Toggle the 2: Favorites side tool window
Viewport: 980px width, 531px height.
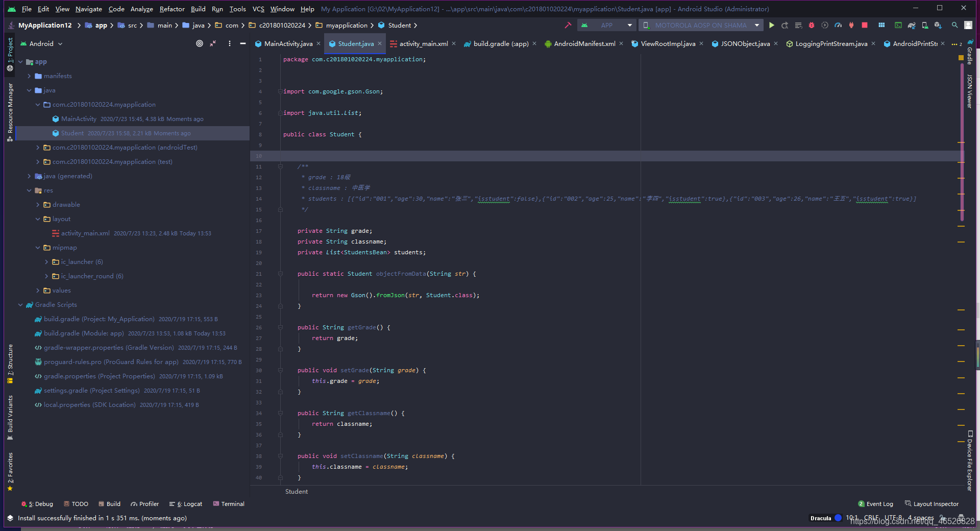pyautogui.click(x=10, y=472)
